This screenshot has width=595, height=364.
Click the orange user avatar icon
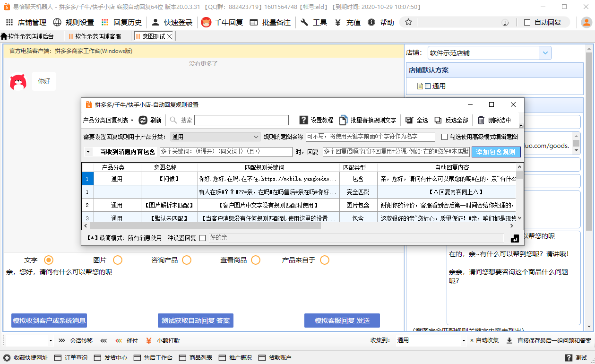tap(586, 22)
